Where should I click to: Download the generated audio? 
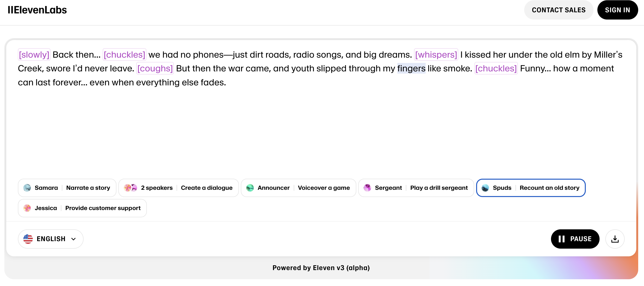point(615,239)
